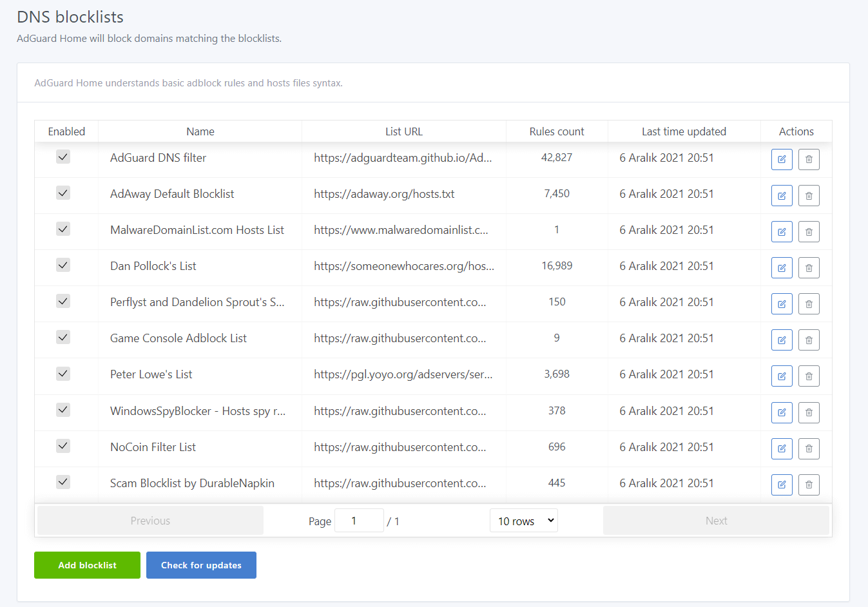Edit Perflyst and Dandelion Sprout's list
The height and width of the screenshot is (607, 868).
(x=782, y=303)
